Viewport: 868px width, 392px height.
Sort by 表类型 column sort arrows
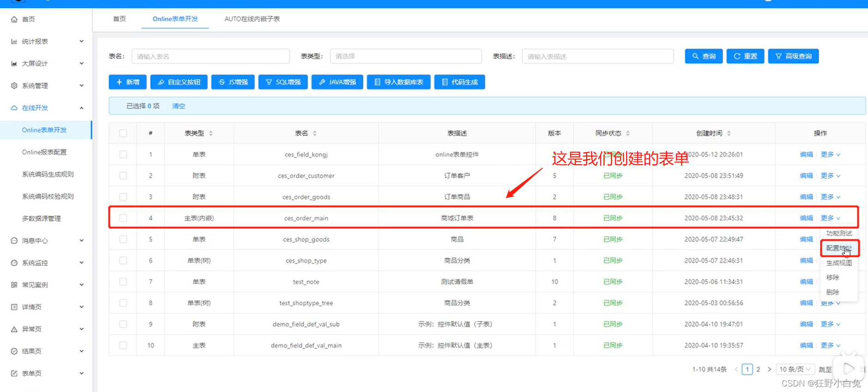(211, 133)
